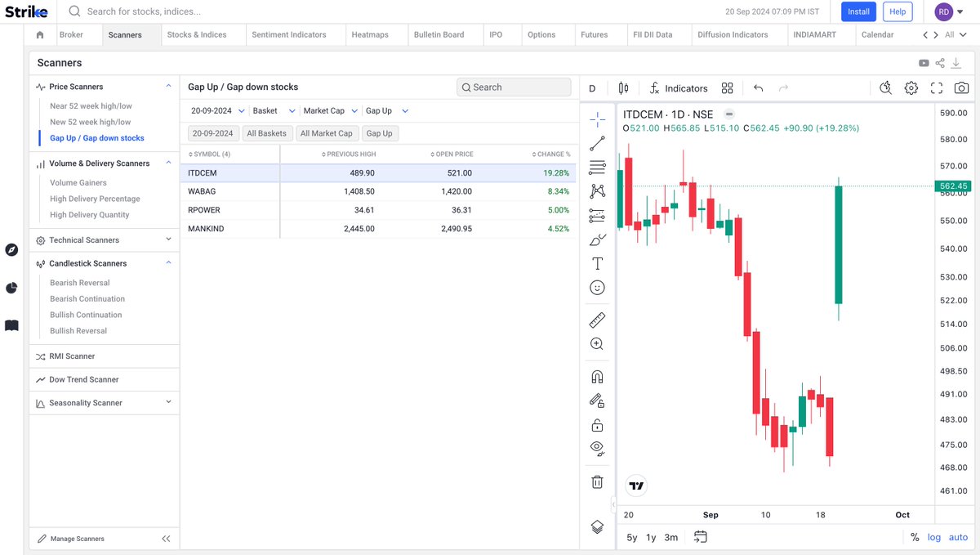Open the RD account dropdown
The image size is (980, 555).
[x=949, y=11]
